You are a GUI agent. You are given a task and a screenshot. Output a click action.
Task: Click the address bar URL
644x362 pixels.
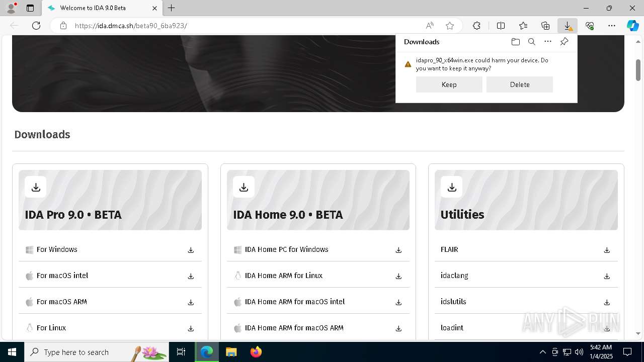click(131, 26)
